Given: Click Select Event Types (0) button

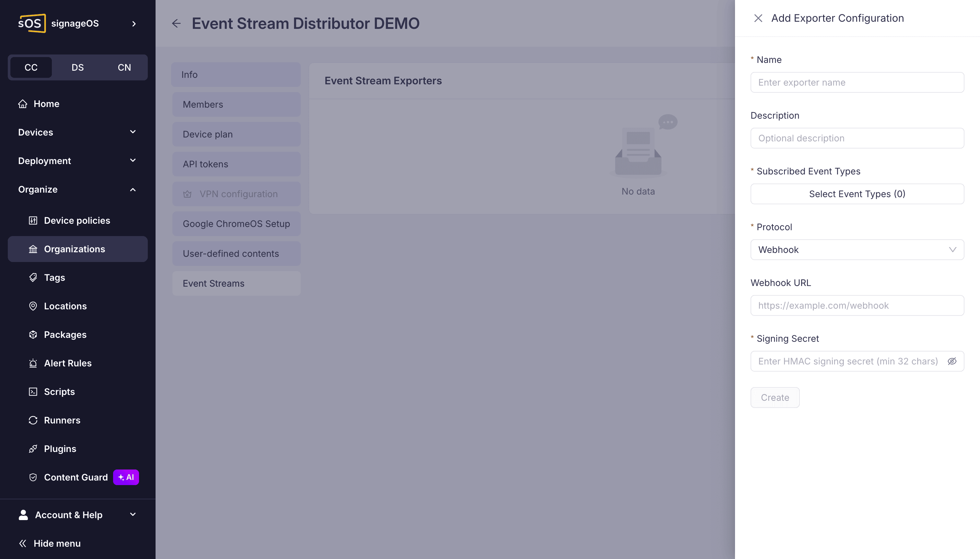Looking at the screenshot, I should pyautogui.click(x=857, y=194).
